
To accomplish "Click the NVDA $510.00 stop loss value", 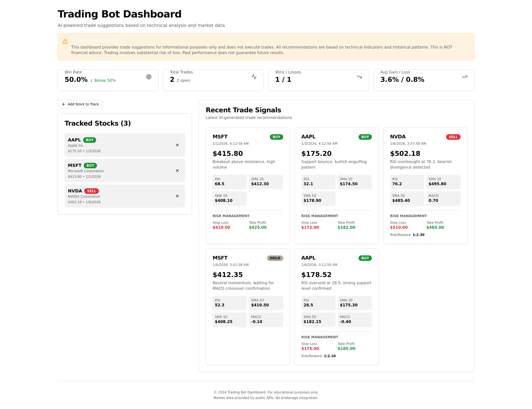I will tap(398, 227).
